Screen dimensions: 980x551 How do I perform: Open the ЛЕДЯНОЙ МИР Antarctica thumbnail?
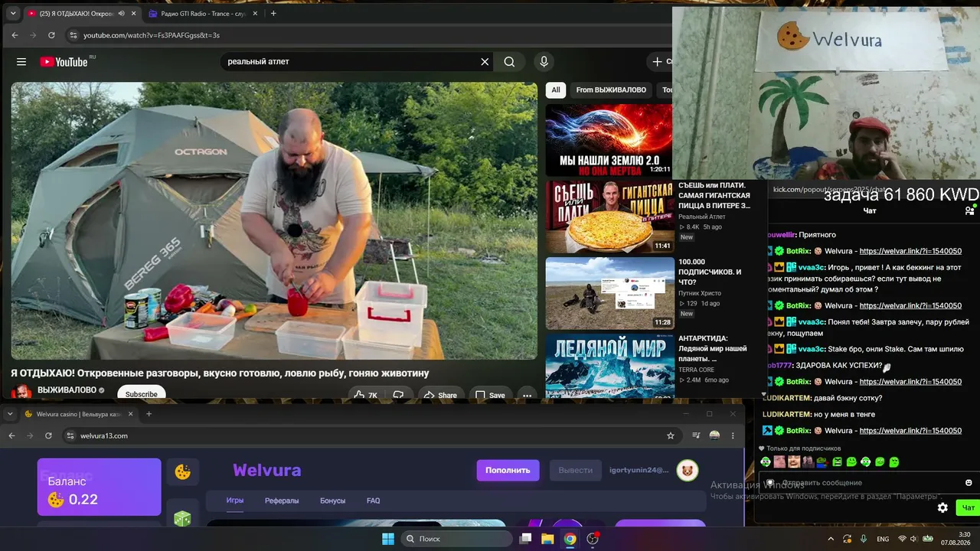click(x=609, y=366)
